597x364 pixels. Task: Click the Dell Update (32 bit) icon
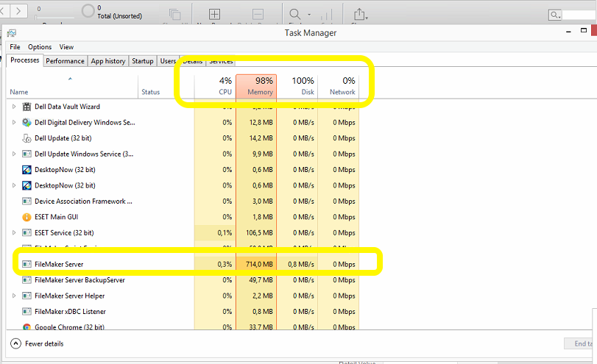pos(27,138)
